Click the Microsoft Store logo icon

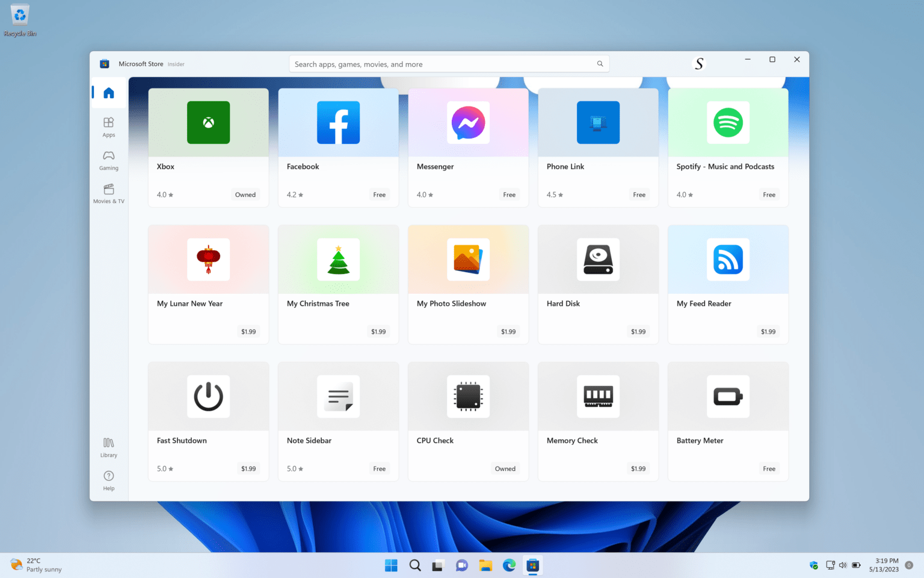104,63
